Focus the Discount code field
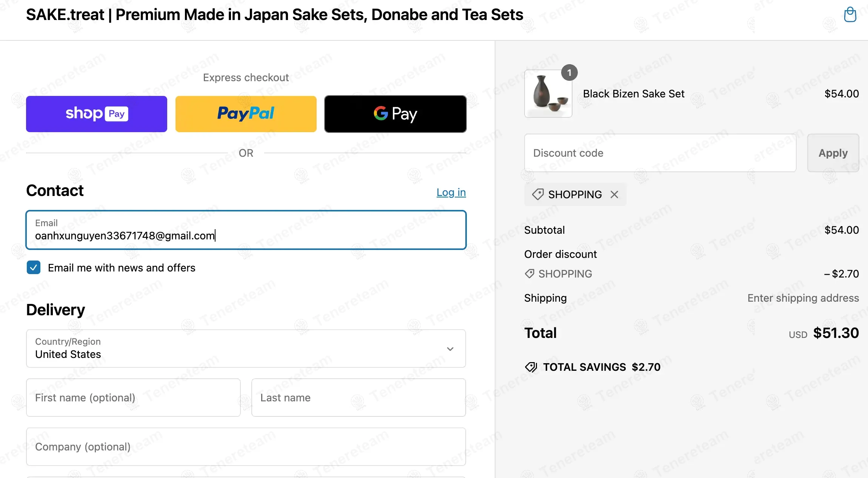 point(660,153)
